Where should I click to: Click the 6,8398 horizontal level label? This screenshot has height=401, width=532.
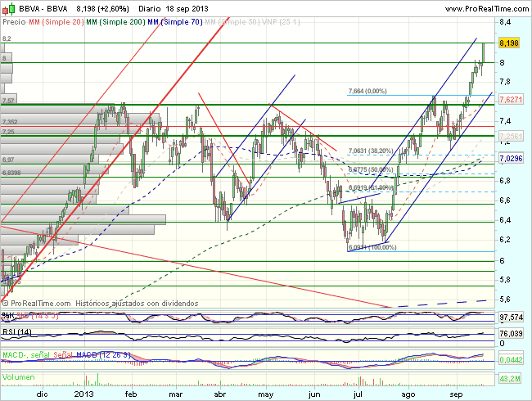pyautogui.click(x=11, y=173)
